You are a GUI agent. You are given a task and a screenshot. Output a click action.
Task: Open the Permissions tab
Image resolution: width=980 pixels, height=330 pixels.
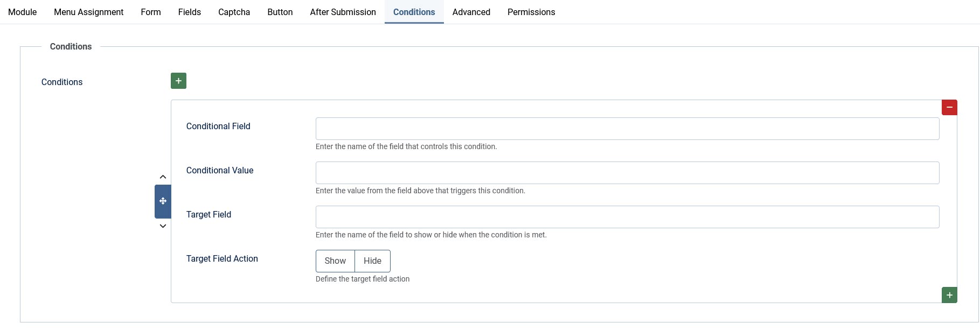531,12
